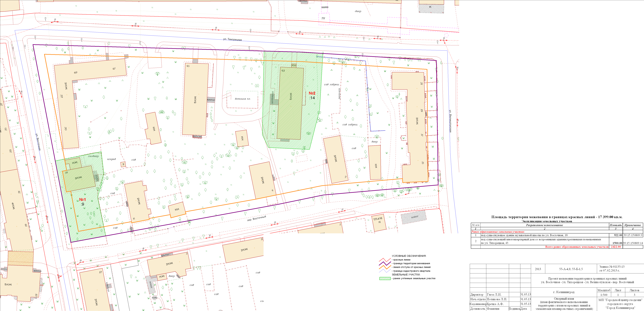Click the green hatched land plot legend swatch
Image resolution: width=644 pixels, height=311 pixels.
pyautogui.click(x=385, y=278)
